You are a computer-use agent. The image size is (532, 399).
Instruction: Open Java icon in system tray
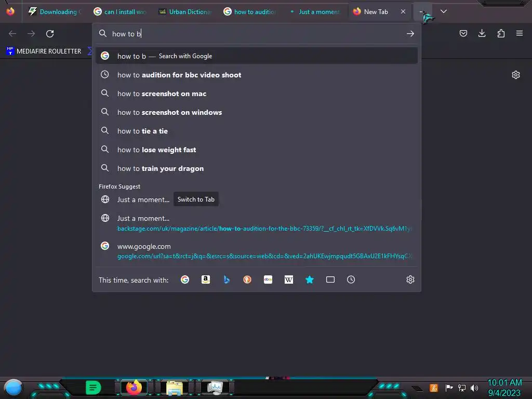point(434,388)
